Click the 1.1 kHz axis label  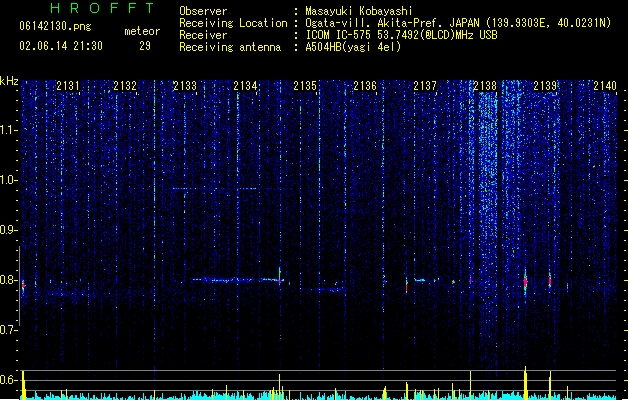click(8, 130)
